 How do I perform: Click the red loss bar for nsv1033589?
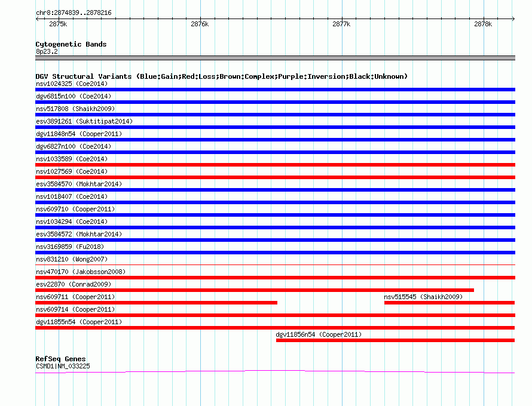click(275, 165)
